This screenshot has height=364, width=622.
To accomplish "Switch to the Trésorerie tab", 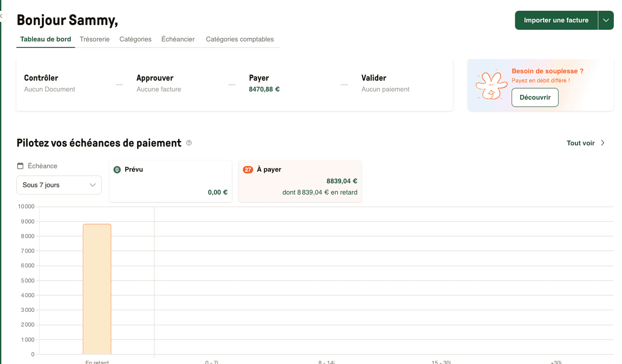I will point(95,39).
